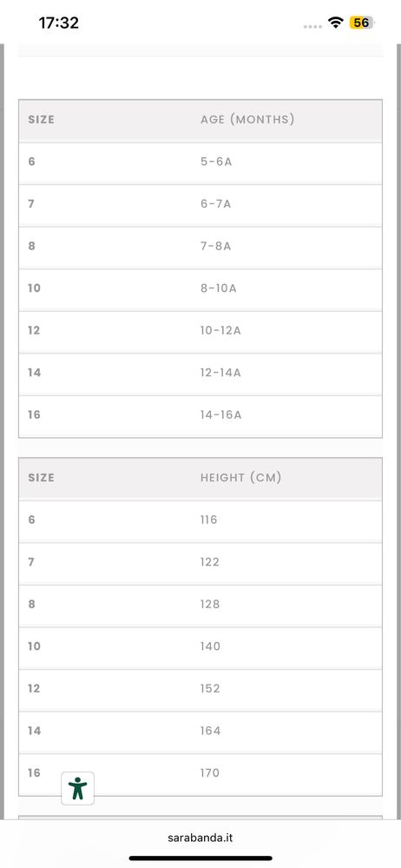The height and width of the screenshot is (868, 401).
Task: Tap the 116 height value
Action: [208, 520]
